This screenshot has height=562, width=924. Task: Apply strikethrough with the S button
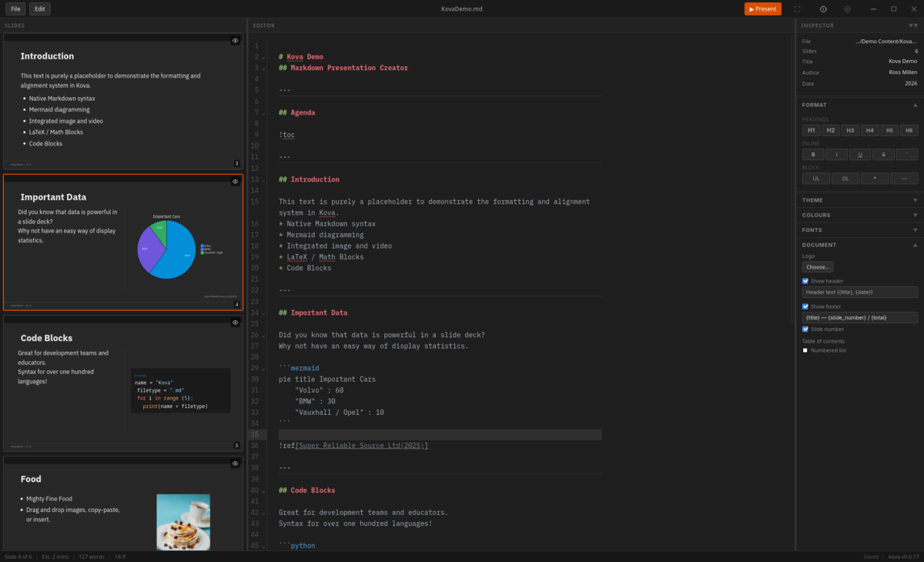(x=884, y=155)
